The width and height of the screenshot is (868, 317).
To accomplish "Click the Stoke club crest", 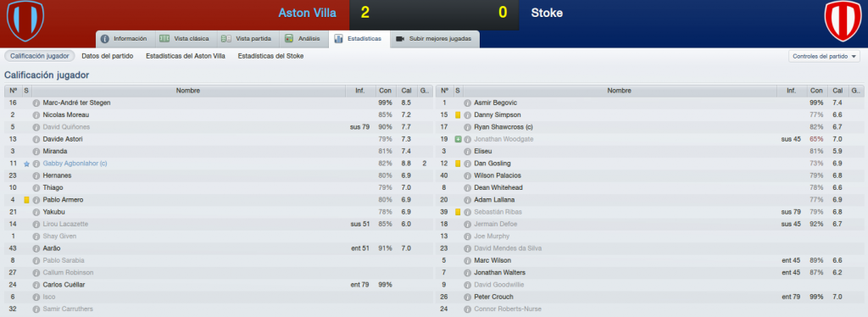I will tap(843, 21).
